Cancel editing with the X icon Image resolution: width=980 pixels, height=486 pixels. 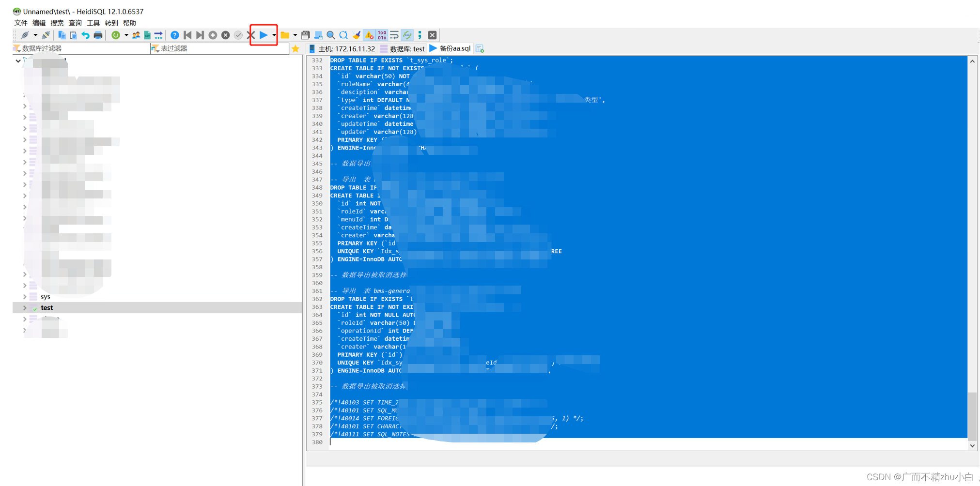[250, 35]
